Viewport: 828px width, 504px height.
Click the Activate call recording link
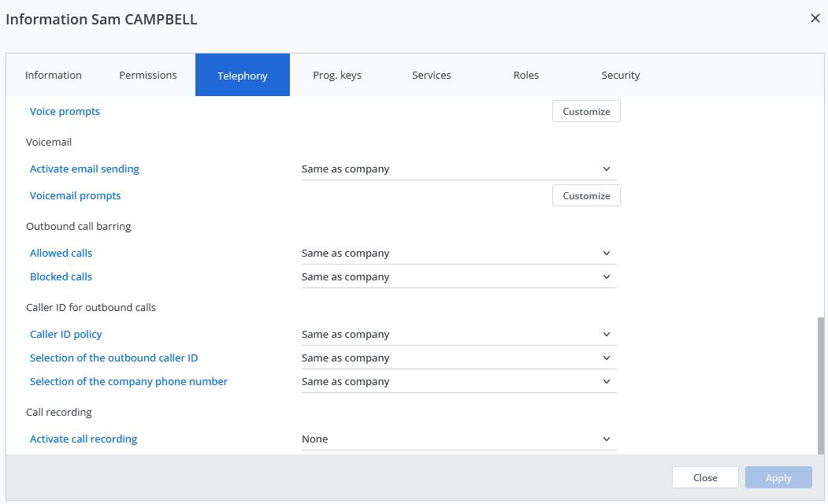(x=84, y=439)
